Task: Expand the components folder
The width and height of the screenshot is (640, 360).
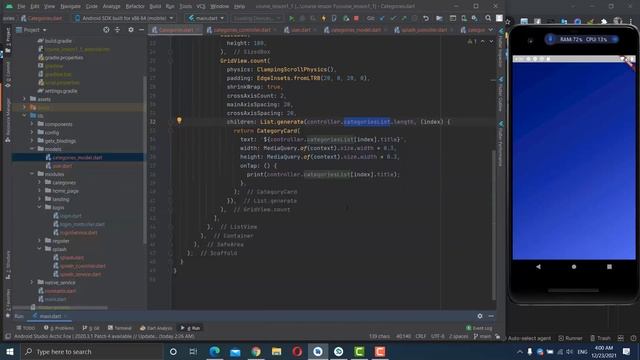Action: 32,124
